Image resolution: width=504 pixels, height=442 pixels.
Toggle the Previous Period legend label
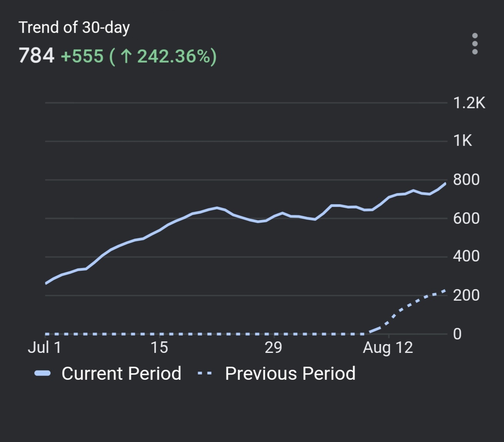(290, 373)
